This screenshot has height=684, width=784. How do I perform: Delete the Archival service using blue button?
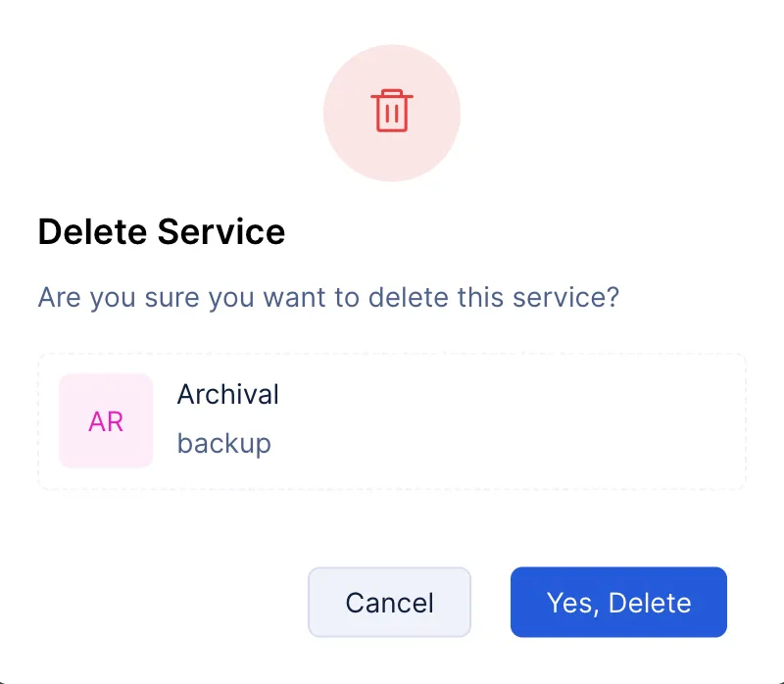[x=618, y=602]
